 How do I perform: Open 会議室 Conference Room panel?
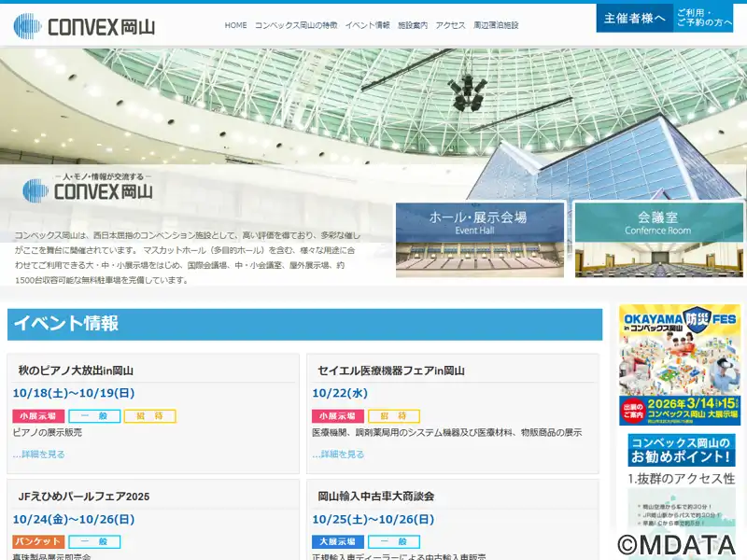coord(659,240)
